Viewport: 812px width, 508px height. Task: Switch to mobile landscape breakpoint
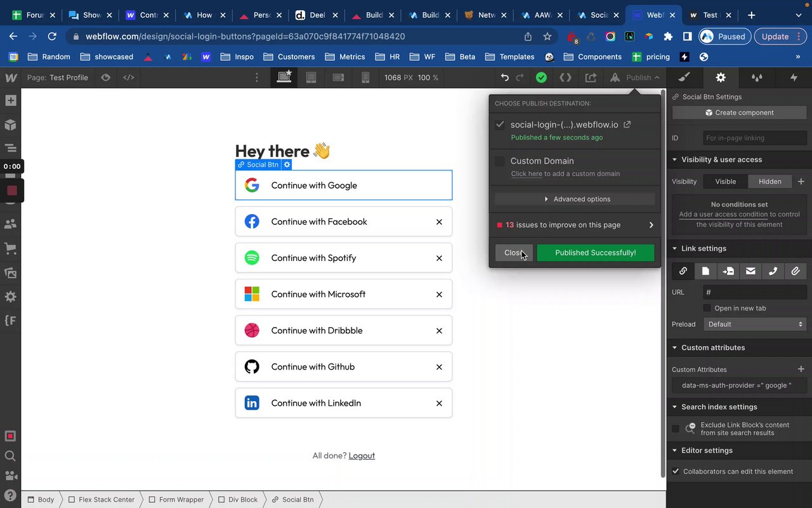click(338, 77)
